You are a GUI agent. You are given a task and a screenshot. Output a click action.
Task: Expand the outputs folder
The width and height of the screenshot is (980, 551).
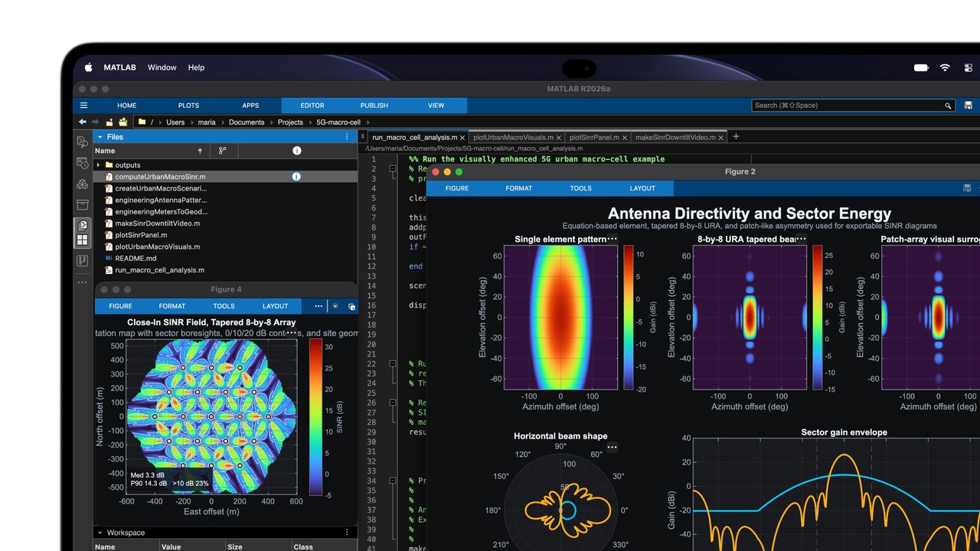98,165
